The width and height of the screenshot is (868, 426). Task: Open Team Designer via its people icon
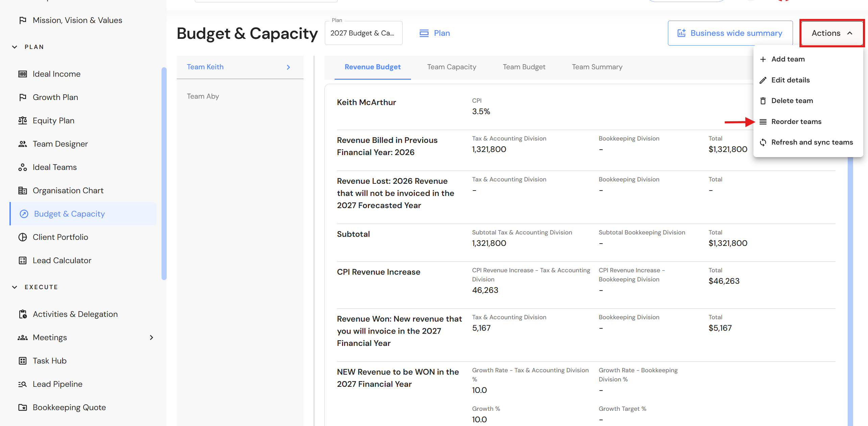pyautogui.click(x=23, y=144)
